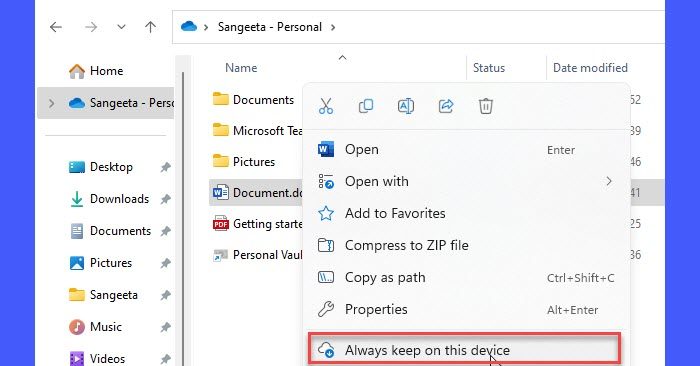Screen dimensions: 700x366
Task: Select the Microsoft Teams folder in file list
Action: [x=257, y=131]
